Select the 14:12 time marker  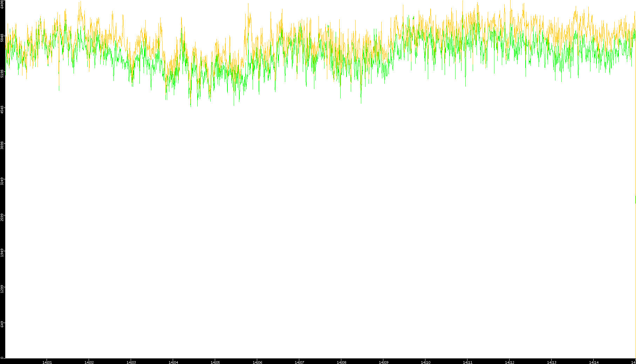pos(510,362)
